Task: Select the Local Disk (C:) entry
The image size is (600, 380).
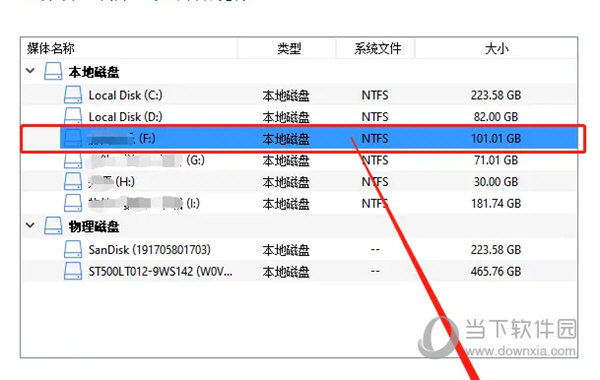Action: [x=126, y=95]
